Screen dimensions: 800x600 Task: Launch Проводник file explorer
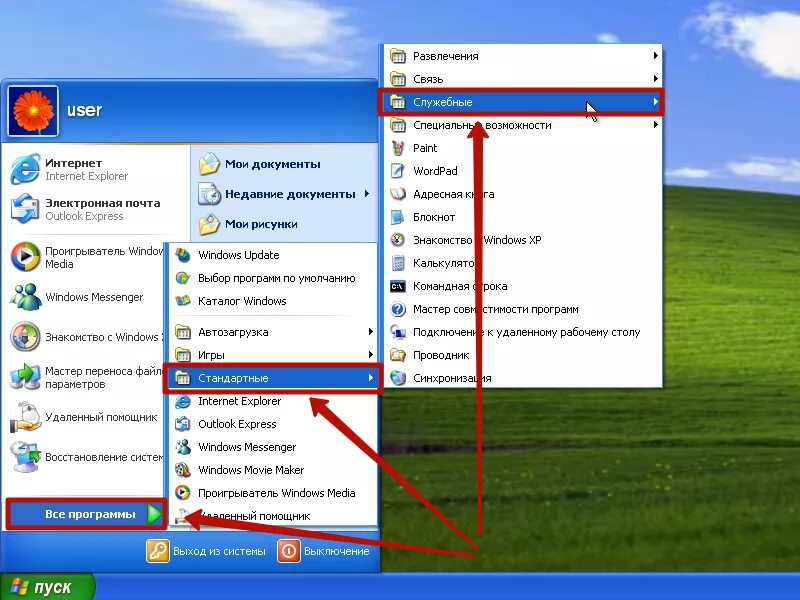pos(523,355)
